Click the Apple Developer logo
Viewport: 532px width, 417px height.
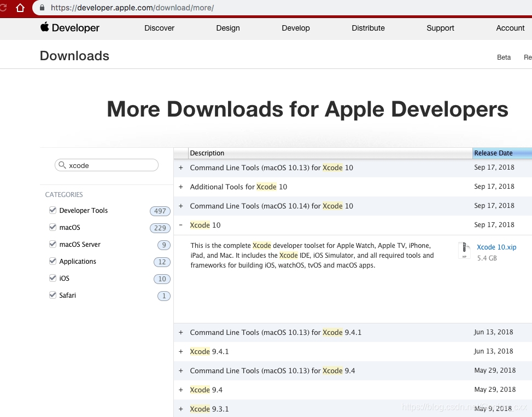tap(69, 27)
